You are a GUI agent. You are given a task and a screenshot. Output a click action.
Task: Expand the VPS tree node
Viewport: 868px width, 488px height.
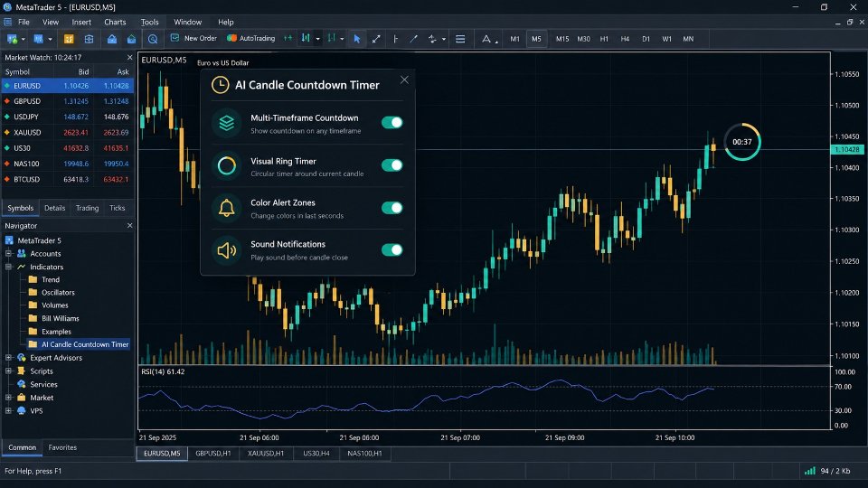(9, 410)
